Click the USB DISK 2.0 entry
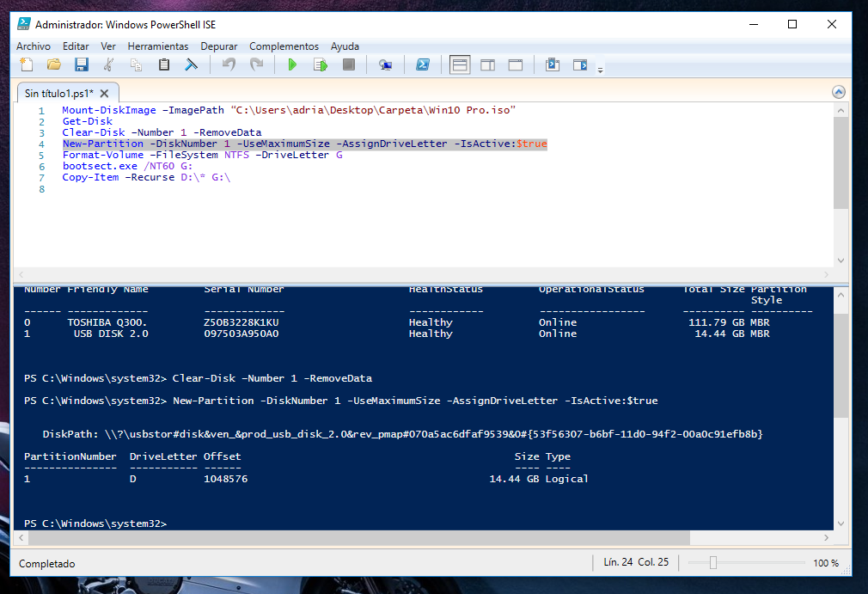This screenshot has width=868, height=594. pyautogui.click(x=111, y=334)
